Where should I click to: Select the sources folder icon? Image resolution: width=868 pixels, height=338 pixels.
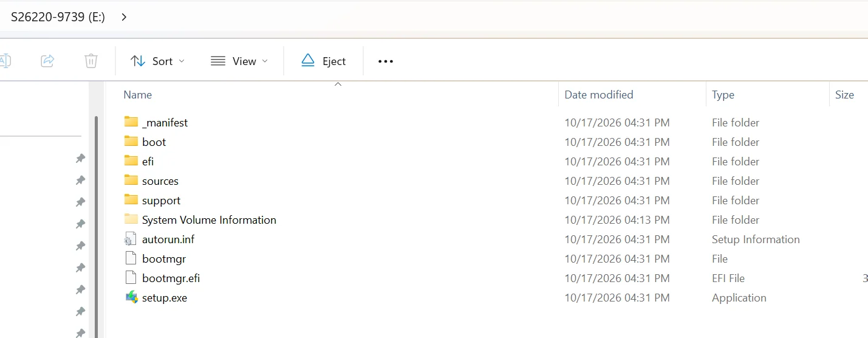click(x=131, y=181)
